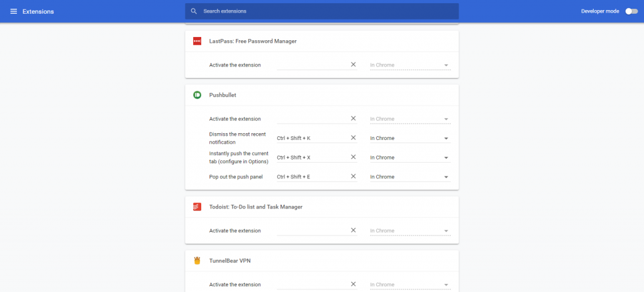Open LastPass scope dropdown In Chrome
The image size is (644, 292).
point(410,65)
